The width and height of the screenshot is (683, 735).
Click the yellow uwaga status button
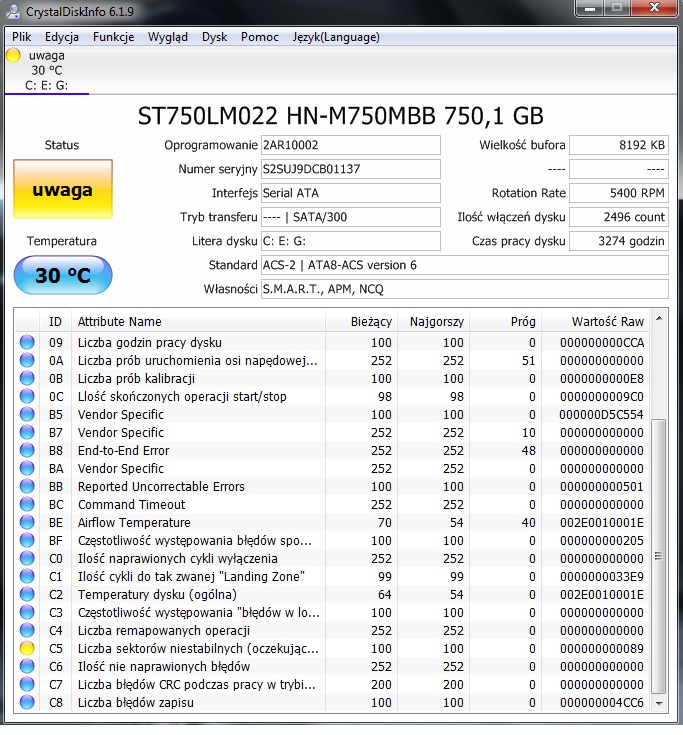[x=63, y=189]
